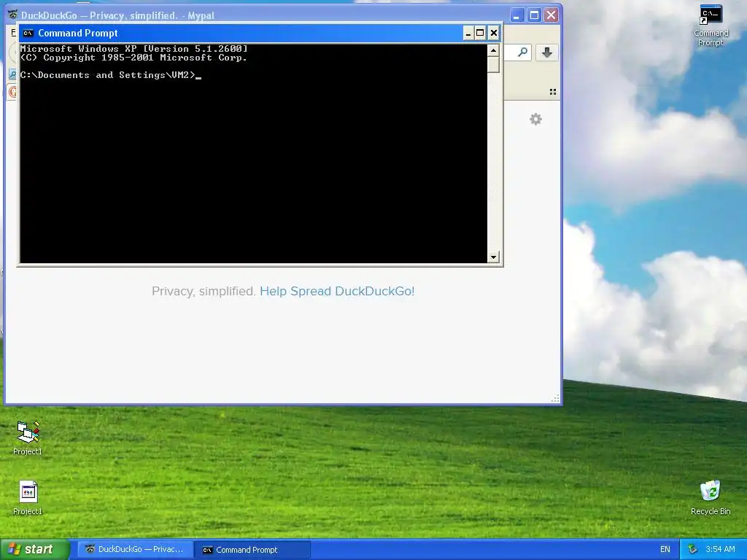
Task: Minimize the Mypal browser window
Action: (517, 15)
